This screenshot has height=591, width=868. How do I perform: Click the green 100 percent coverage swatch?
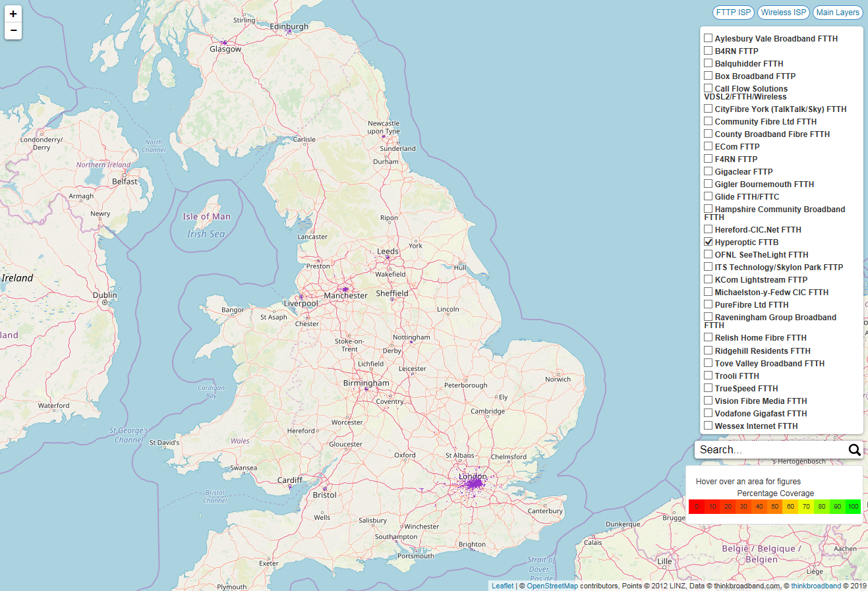pos(853,507)
